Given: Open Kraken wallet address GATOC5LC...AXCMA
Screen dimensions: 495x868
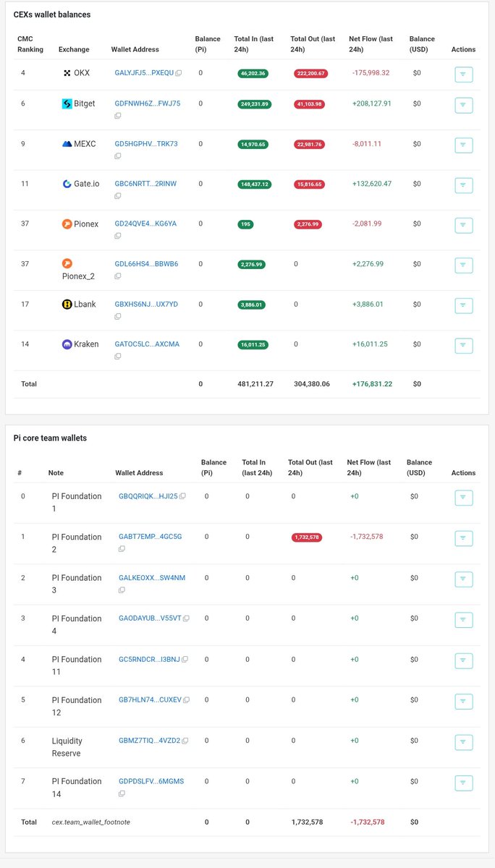Looking at the screenshot, I should [147, 344].
